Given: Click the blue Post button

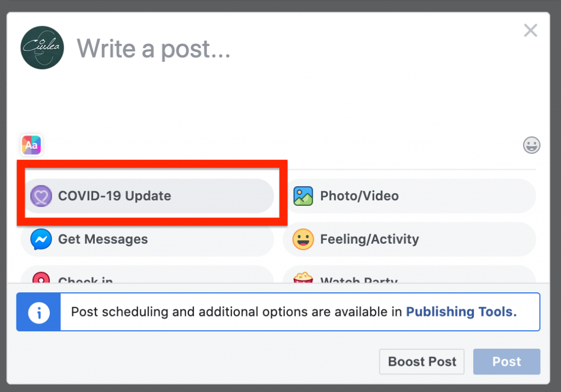Looking at the screenshot, I should (506, 362).
